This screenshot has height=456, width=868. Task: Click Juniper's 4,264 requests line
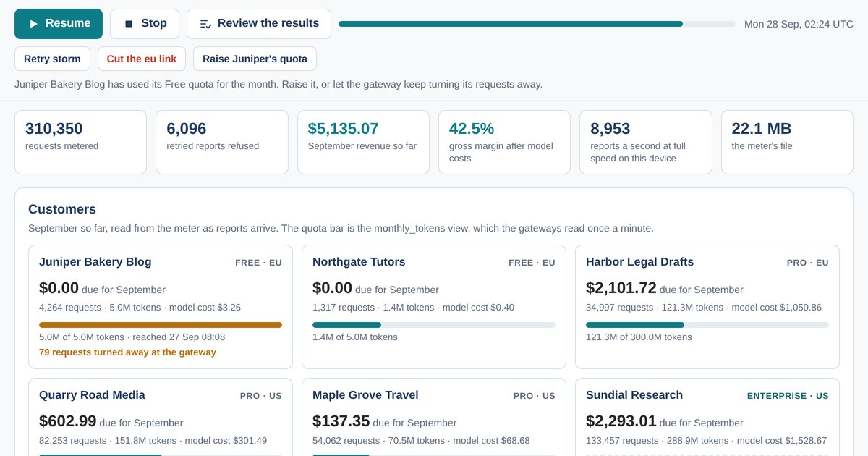click(x=140, y=308)
